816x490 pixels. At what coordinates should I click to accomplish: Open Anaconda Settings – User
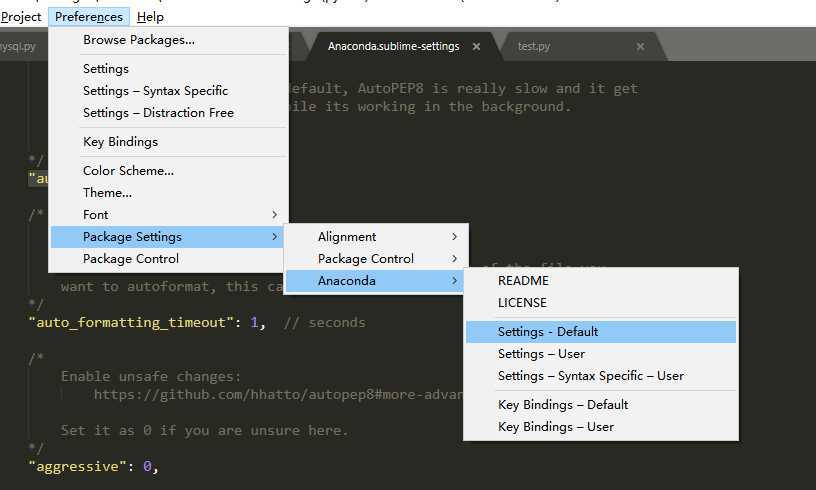click(x=601, y=354)
